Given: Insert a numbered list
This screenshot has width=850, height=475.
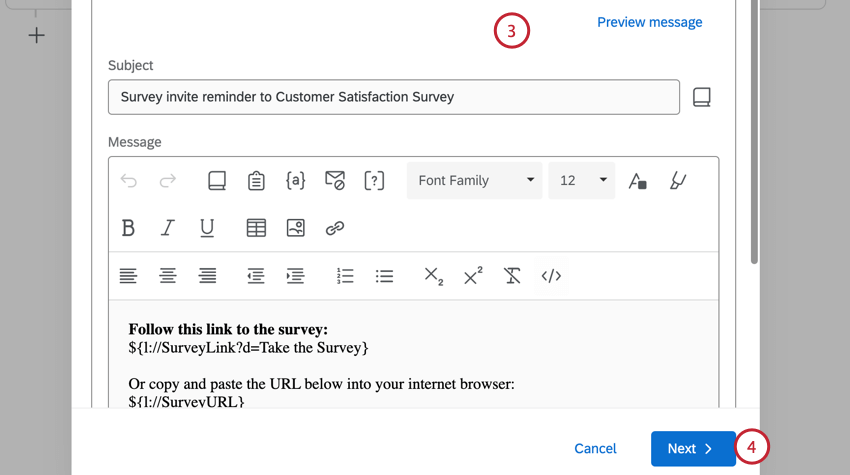Looking at the screenshot, I should coord(345,276).
